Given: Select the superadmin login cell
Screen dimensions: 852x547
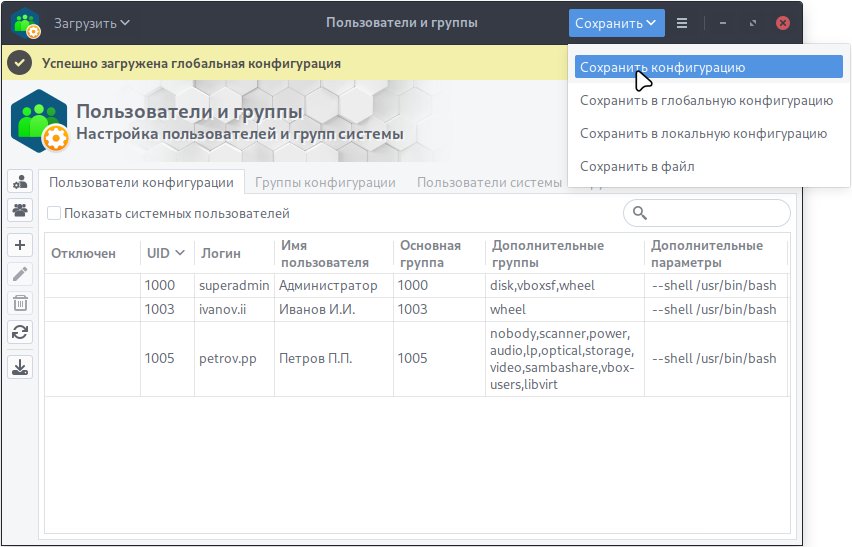Looking at the screenshot, I should (234, 286).
